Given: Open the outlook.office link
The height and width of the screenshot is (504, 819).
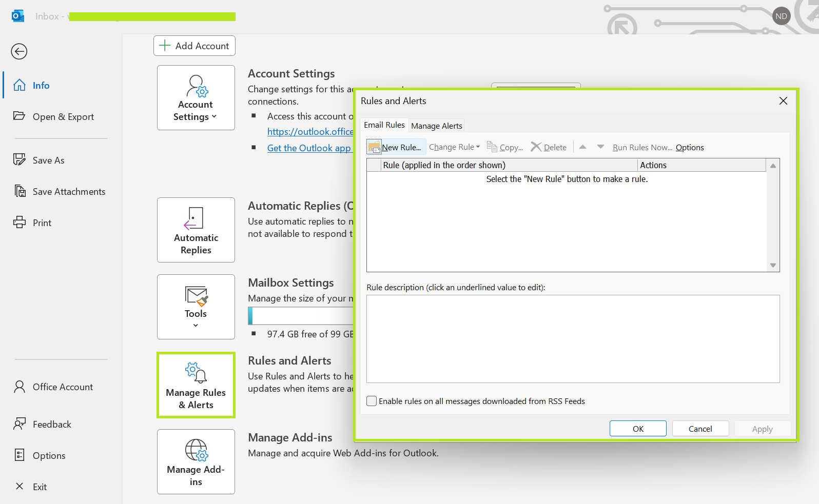Looking at the screenshot, I should pos(310,132).
